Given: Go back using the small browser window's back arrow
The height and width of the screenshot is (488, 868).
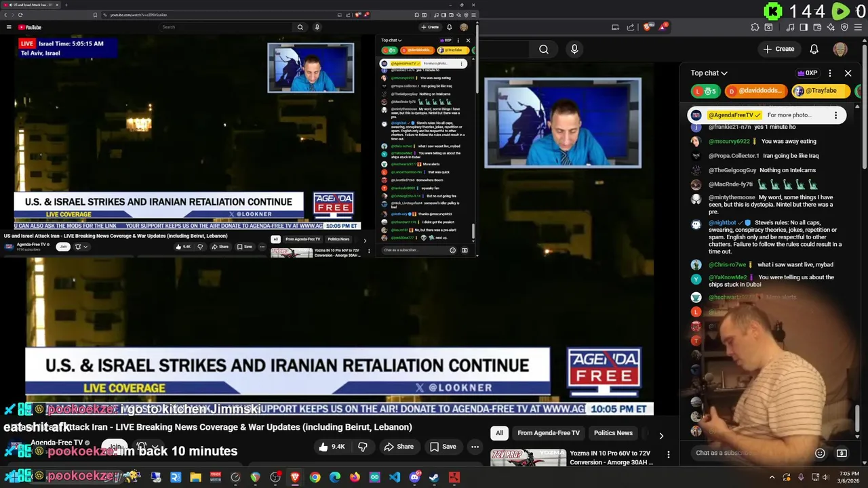Looking at the screenshot, I should [5, 15].
